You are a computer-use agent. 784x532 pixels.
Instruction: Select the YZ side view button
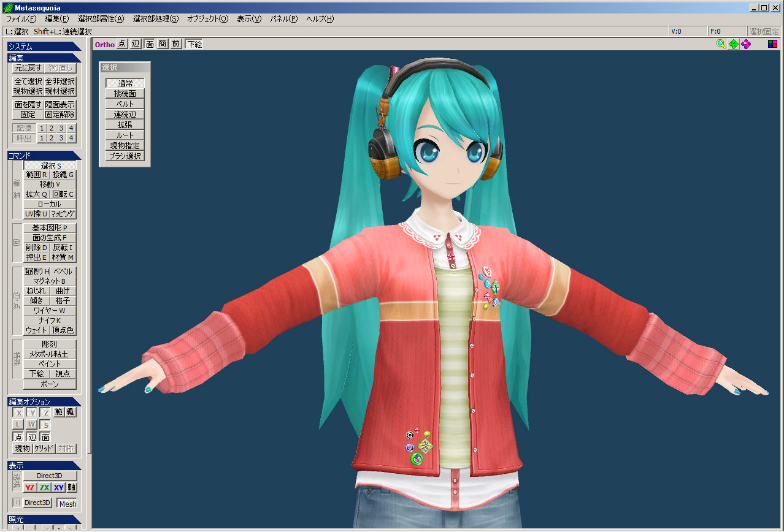click(29, 487)
